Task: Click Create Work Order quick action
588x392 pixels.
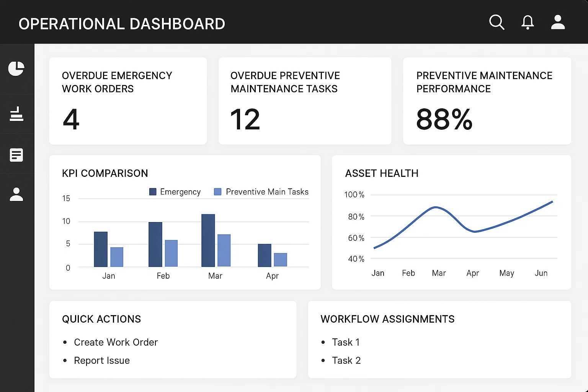Action: 116,342
